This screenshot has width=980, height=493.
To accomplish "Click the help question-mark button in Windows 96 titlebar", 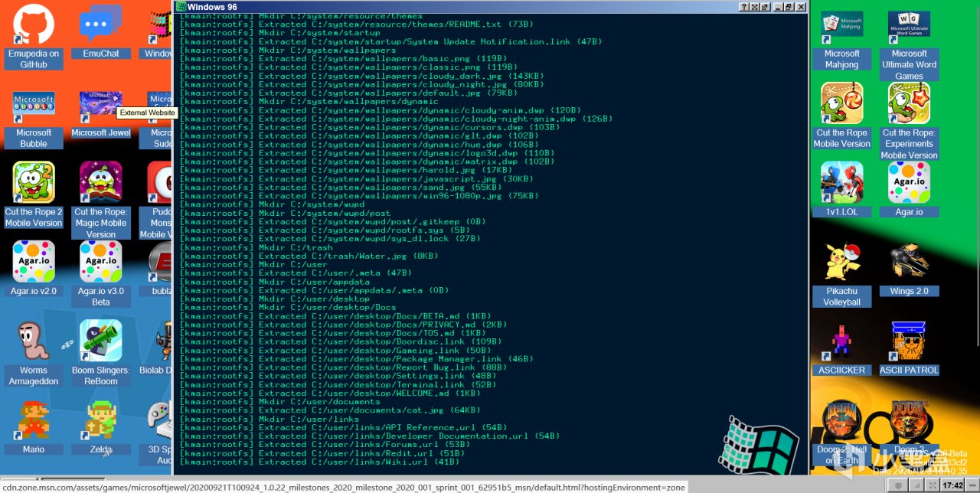I will [744, 7].
